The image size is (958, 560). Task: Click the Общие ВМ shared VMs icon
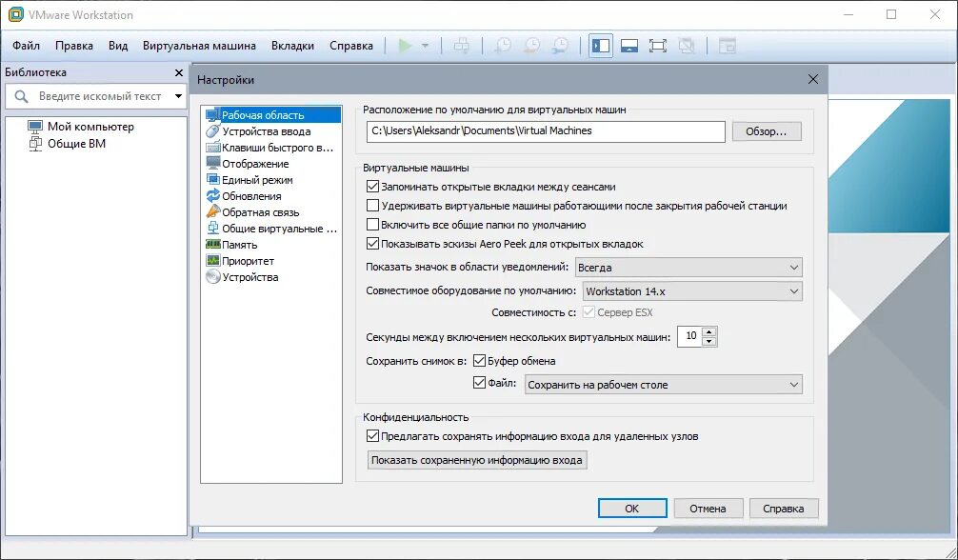(35, 144)
